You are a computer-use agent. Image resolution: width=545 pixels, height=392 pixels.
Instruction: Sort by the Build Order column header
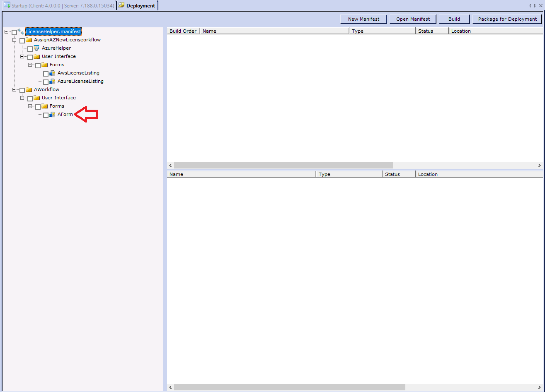[183, 31]
